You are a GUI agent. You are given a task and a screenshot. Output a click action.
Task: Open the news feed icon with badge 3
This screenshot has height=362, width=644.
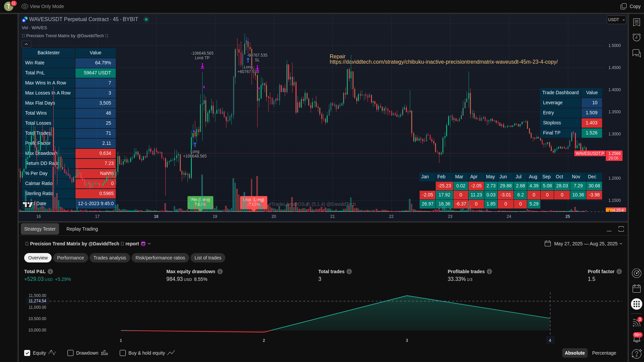pyautogui.click(x=637, y=322)
